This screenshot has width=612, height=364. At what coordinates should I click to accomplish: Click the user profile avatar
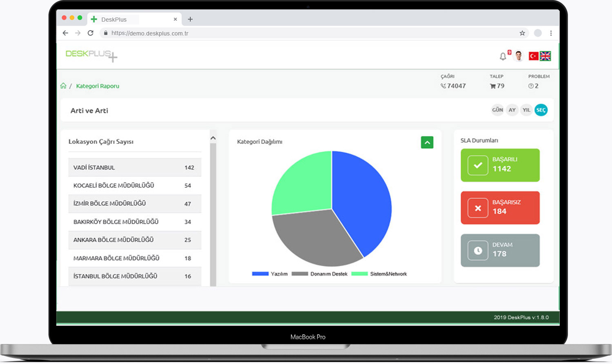point(519,56)
